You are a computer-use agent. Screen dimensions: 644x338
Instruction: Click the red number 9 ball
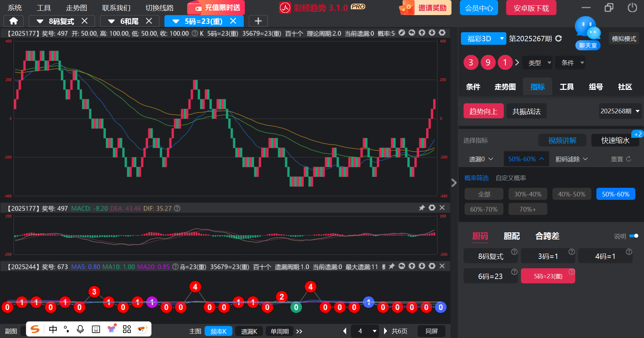pos(488,62)
